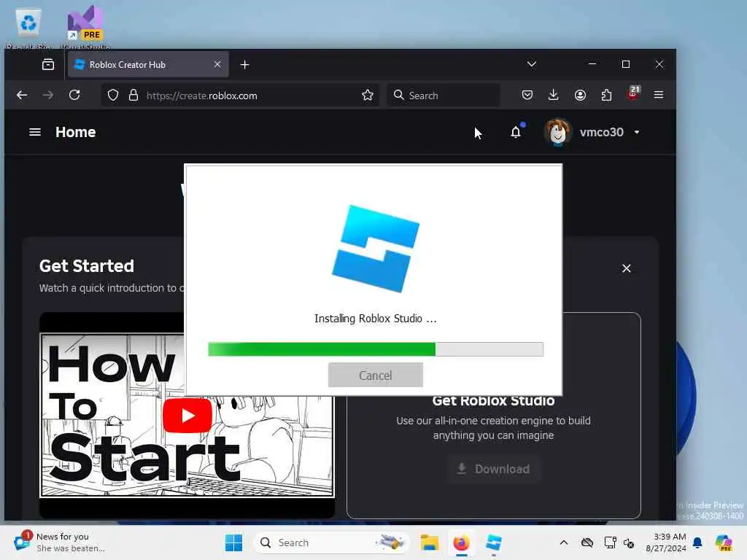Cancel the Roblox Studio installation

pos(376,376)
